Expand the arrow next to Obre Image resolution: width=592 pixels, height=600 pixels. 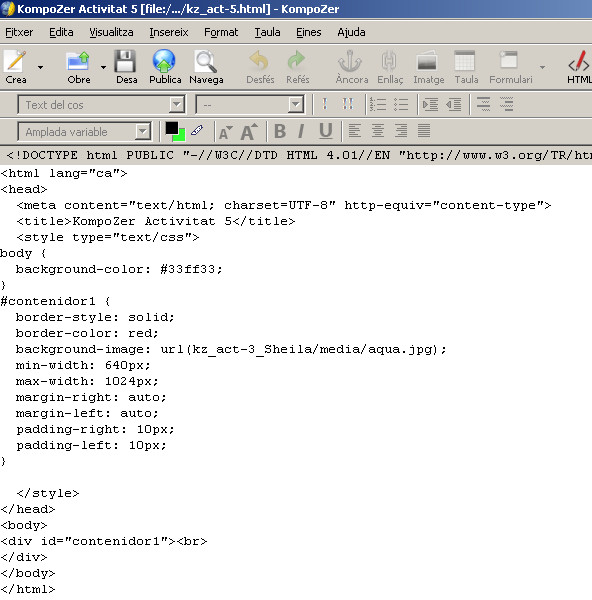[x=103, y=67]
